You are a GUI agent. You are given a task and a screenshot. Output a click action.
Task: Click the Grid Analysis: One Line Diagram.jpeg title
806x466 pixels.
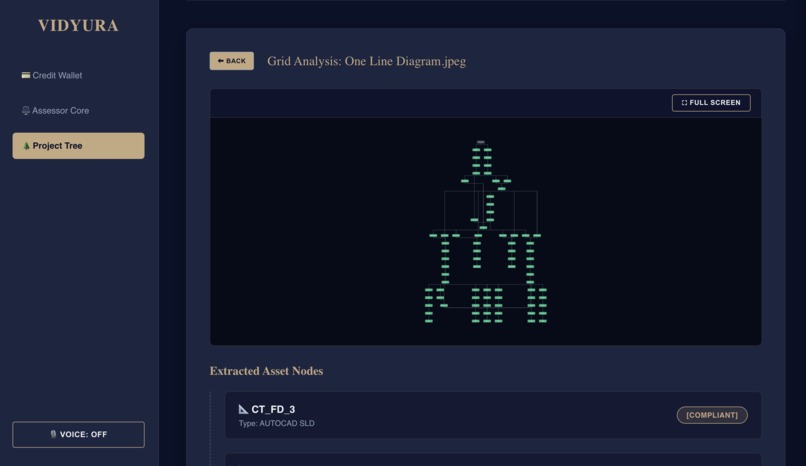[x=367, y=61]
